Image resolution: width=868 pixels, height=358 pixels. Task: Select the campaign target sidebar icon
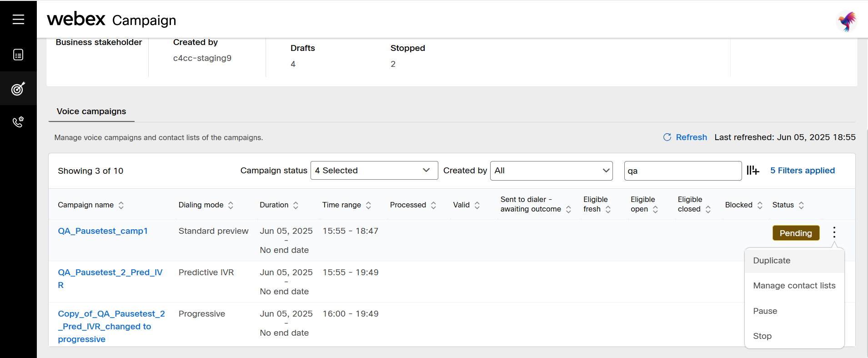(18, 88)
